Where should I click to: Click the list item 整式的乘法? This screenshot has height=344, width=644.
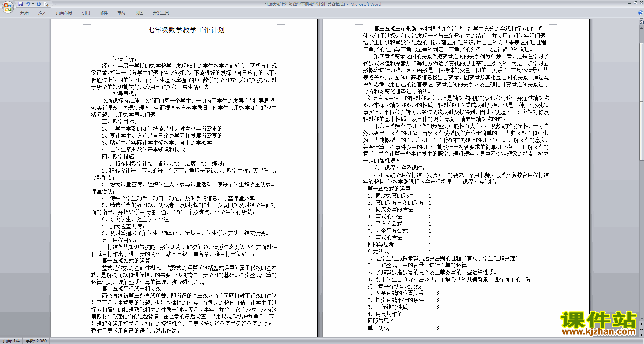click(x=389, y=216)
